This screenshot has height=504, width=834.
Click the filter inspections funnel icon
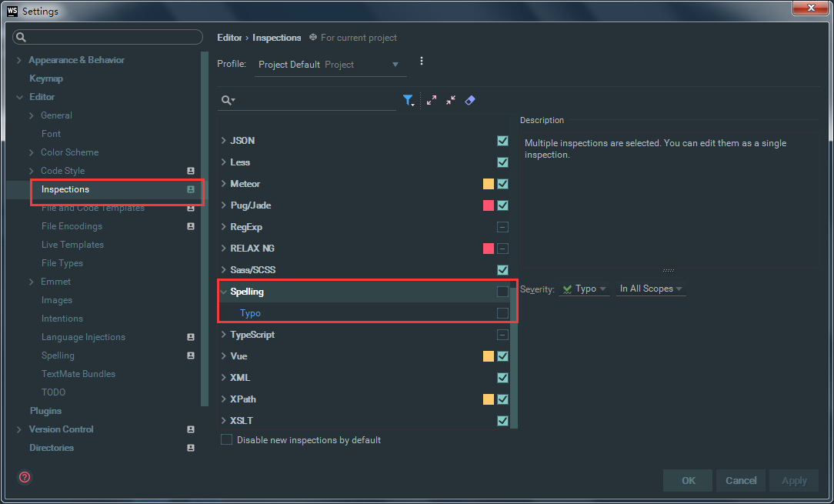(x=408, y=100)
